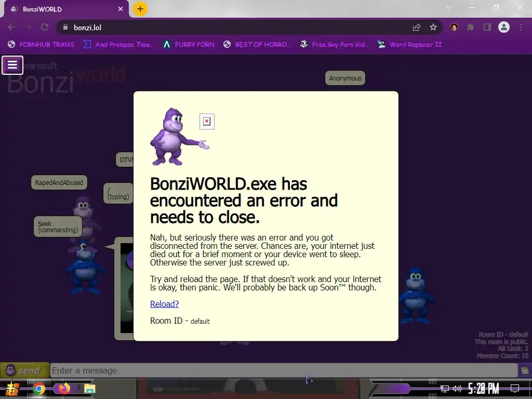Click the Room ID - default text in dialog
Screen dimensions: 532x399
tap(180, 321)
